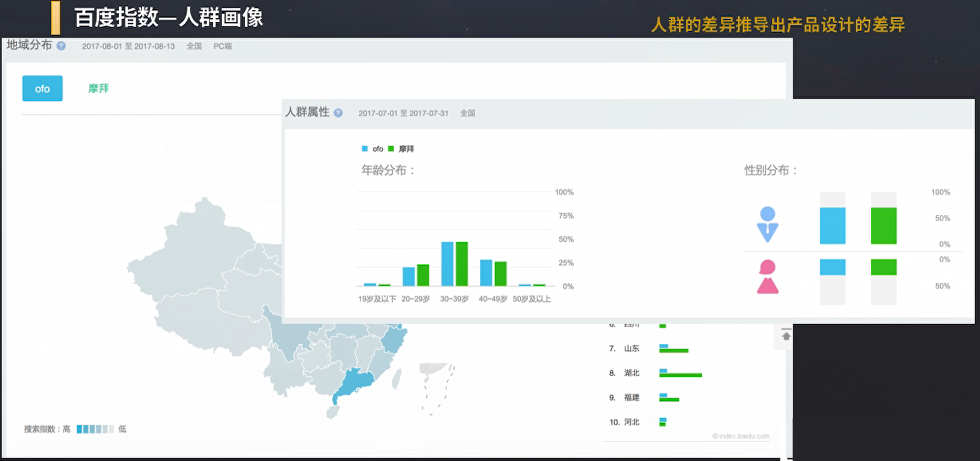Click the 25% age axis label
The image size is (980, 461).
[566, 263]
